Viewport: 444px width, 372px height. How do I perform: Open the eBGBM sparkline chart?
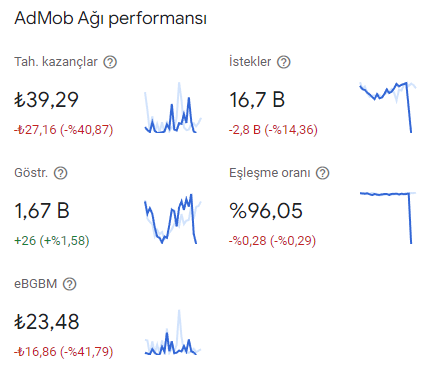click(x=173, y=332)
